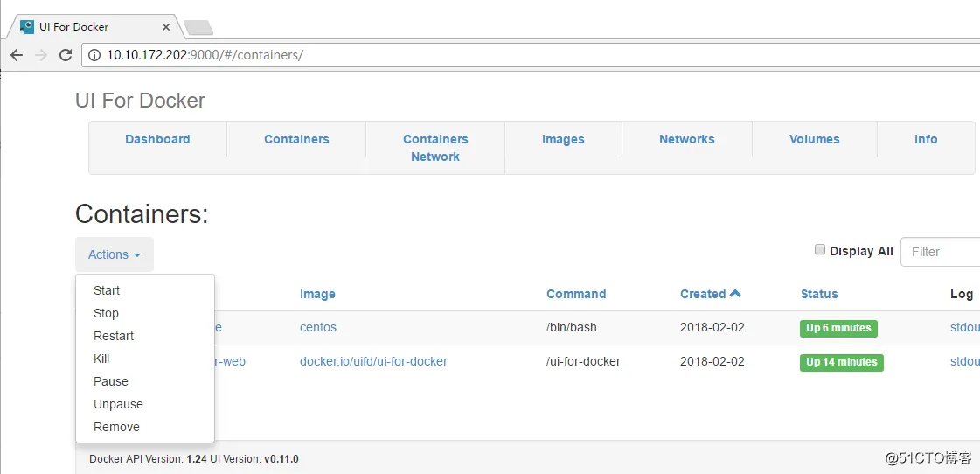This screenshot has height=474, width=980.
Task: Enable the Display All checkbox
Action: coord(820,250)
